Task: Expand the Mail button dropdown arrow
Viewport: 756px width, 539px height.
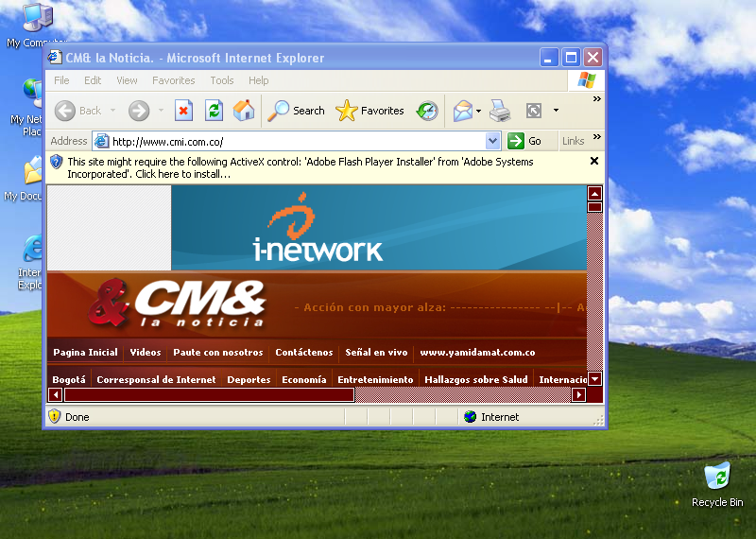Action: (478, 111)
